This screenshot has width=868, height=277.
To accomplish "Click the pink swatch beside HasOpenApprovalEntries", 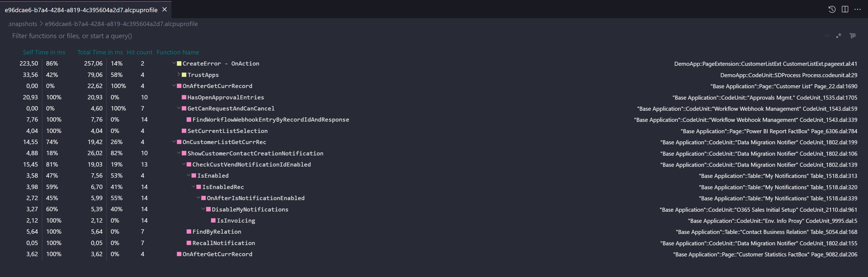I will (184, 97).
